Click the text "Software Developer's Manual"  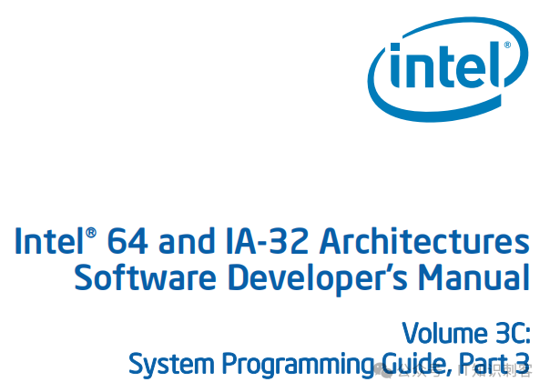coord(302,279)
